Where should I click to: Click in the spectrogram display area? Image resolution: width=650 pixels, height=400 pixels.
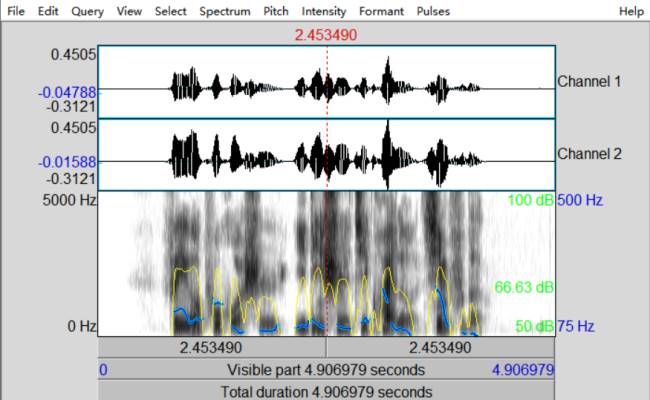coord(250,262)
